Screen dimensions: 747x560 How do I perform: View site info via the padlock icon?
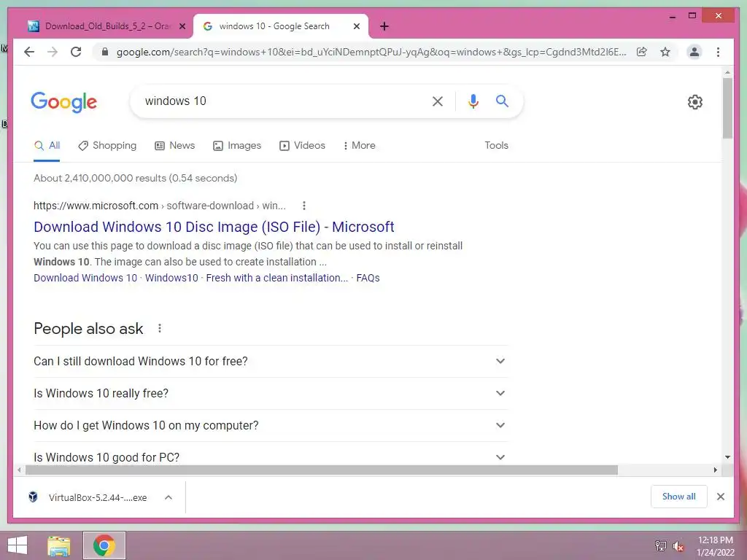coord(105,52)
